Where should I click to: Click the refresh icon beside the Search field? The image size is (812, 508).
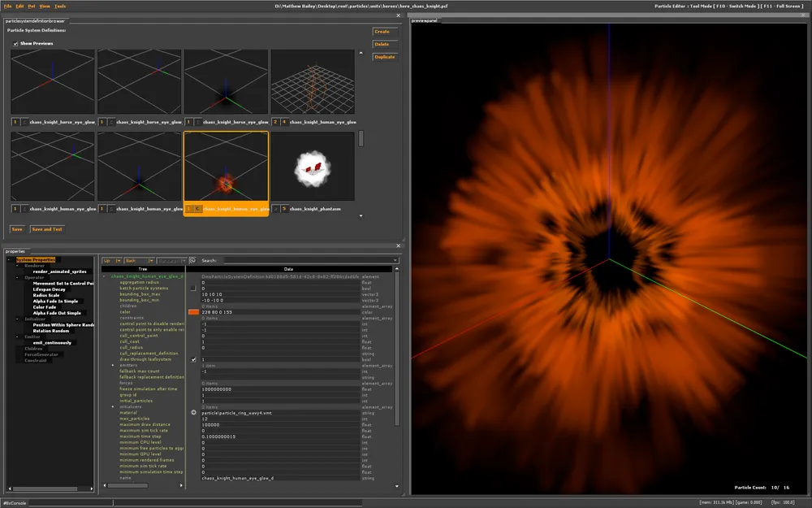coord(192,261)
